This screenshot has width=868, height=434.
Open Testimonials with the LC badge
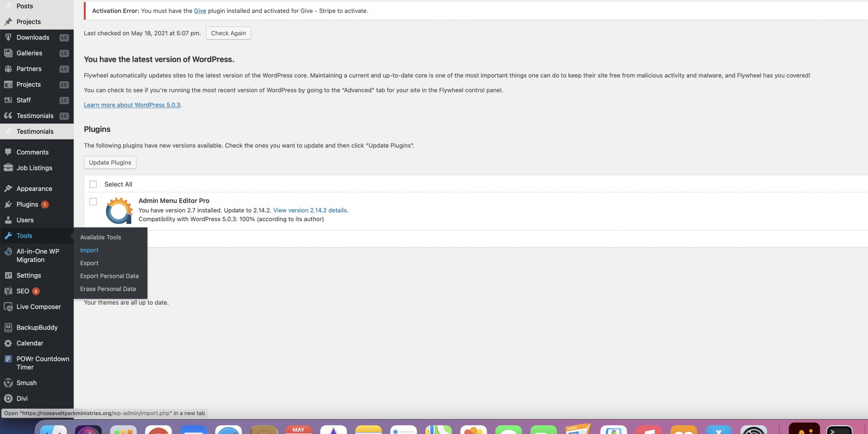pos(35,116)
